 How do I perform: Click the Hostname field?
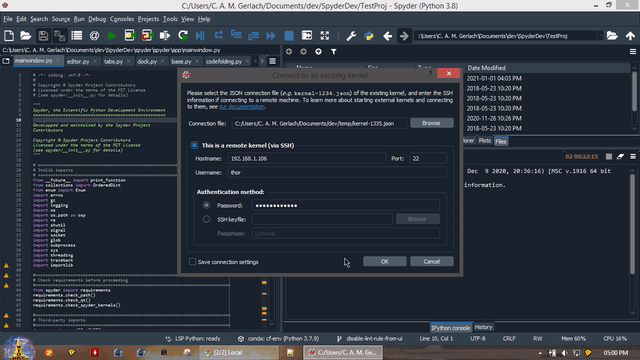point(307,158)
